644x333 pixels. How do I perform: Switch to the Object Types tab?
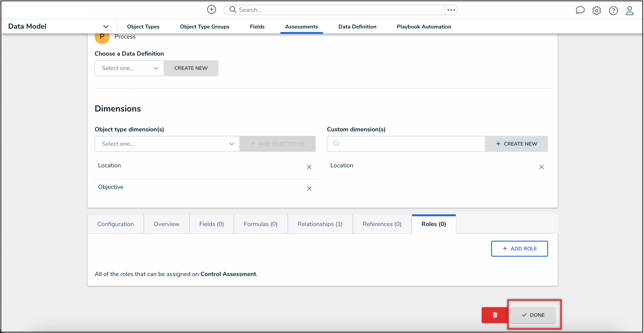pyautogui.click(x=143, y=27)
